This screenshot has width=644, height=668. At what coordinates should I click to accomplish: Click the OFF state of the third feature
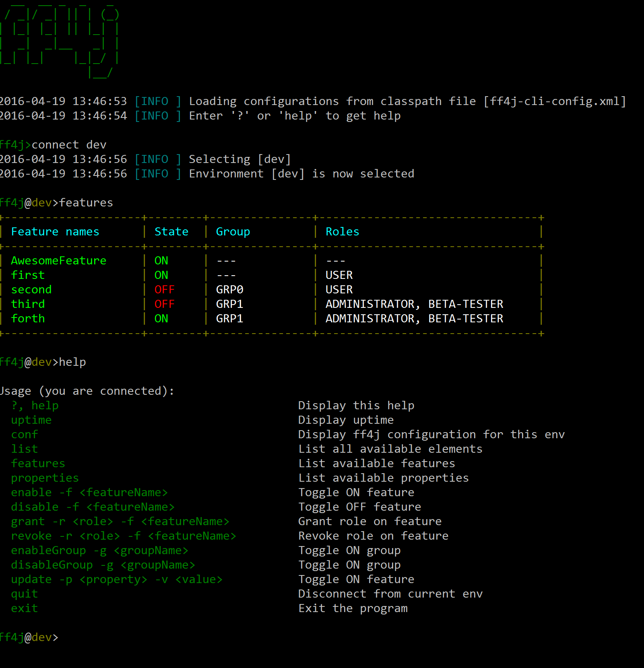tap(164, 304)
